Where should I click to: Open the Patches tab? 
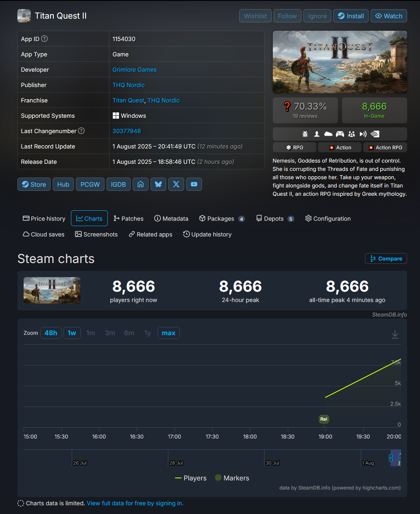(129, 219)
